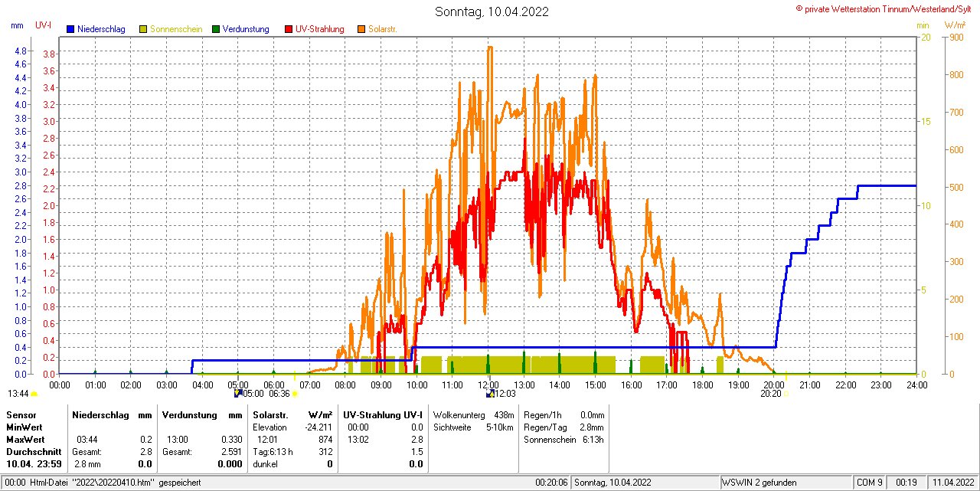Click the Sensor header in the table
This screenshot has height=491, width=980.
click(x=21, y=414)
